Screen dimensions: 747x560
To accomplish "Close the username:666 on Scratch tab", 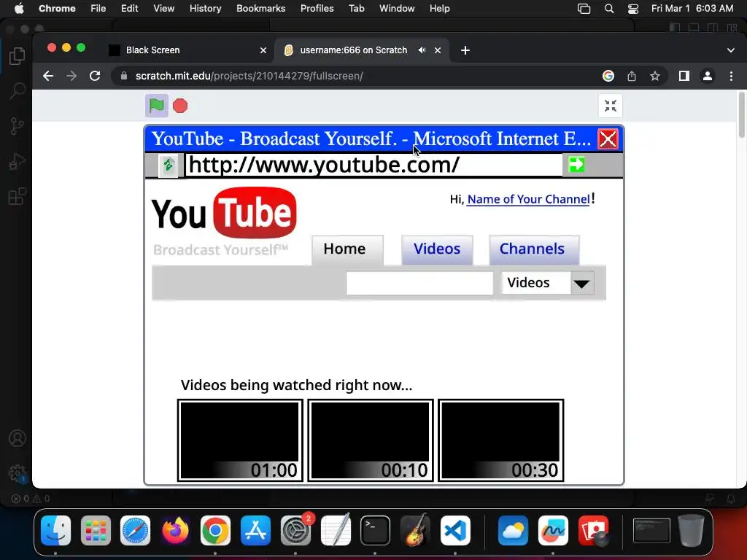I will click(438, 50).
